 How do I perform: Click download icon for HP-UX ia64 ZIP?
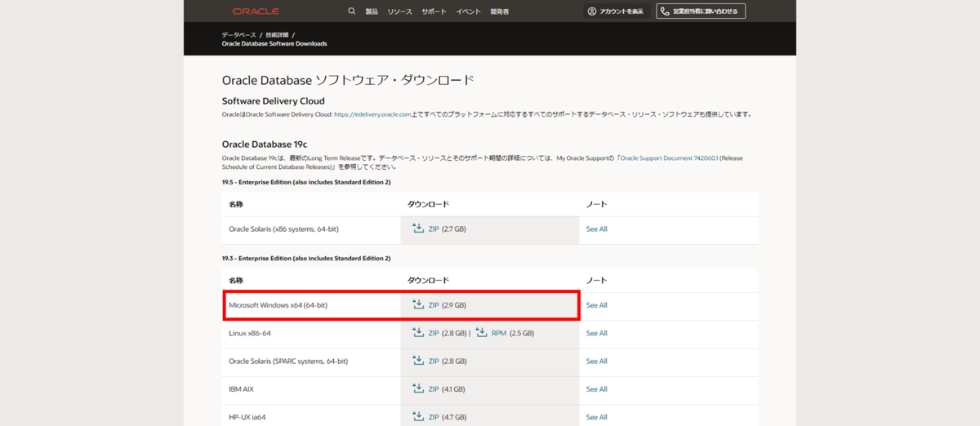click(x=418, y=416)
